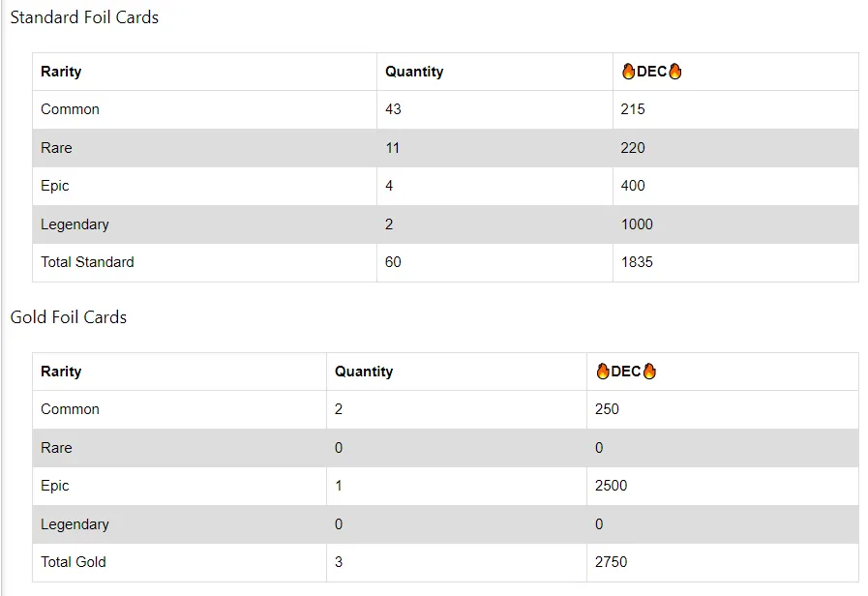The width and height of the screenshot is (868, 596).
Task: Click the Standard Rare DEC value 220
Action: coord(633,148)
